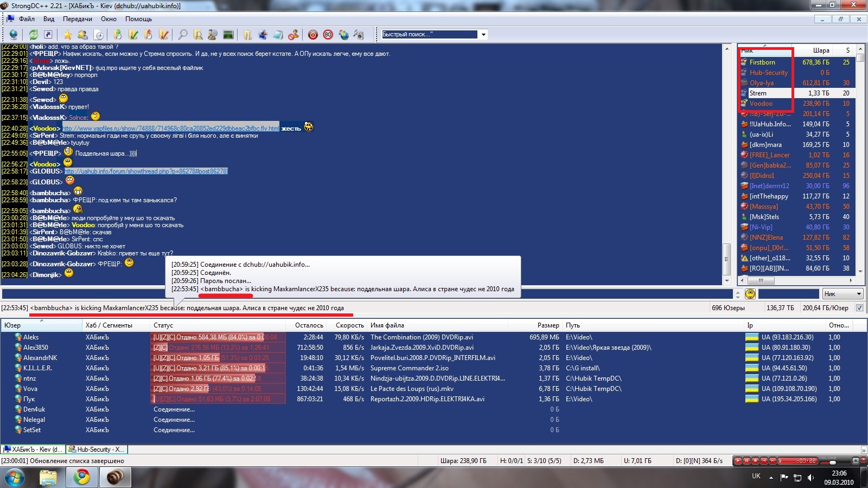The height and width of the screenshot is (488, 868).
Task: Open the yapfiles.ru link from Voodoo
Action: 171,129
